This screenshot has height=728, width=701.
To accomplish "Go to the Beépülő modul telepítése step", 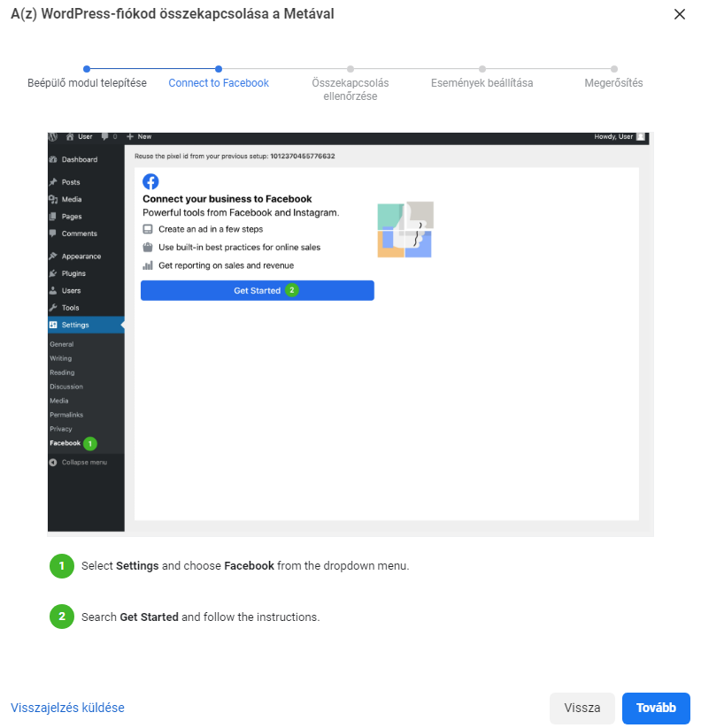I will [x=87, y=83].
